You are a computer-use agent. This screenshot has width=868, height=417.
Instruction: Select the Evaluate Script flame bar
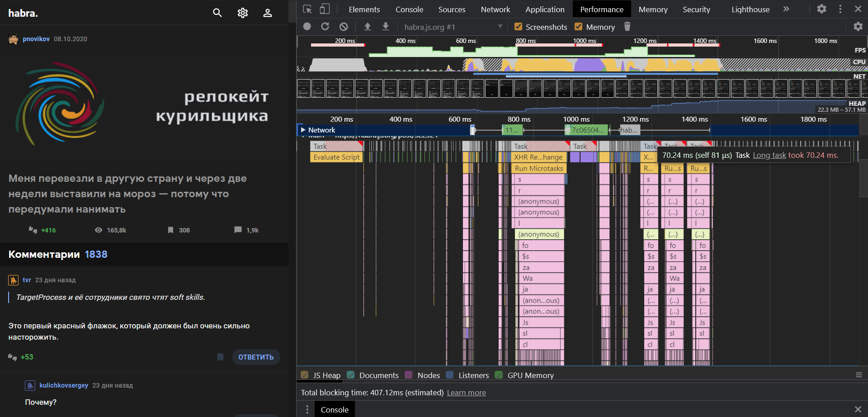tap(336, 157)
